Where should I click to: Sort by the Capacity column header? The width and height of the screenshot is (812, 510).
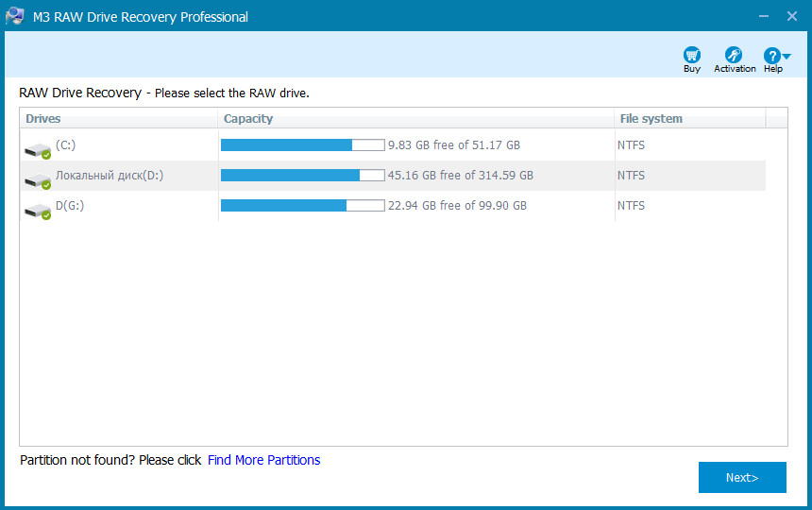415,119
